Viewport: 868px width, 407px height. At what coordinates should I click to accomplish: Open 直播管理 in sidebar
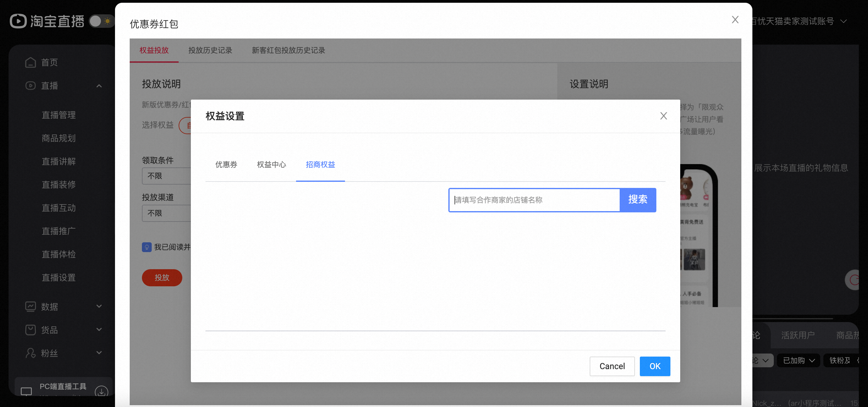pos(59,115)
